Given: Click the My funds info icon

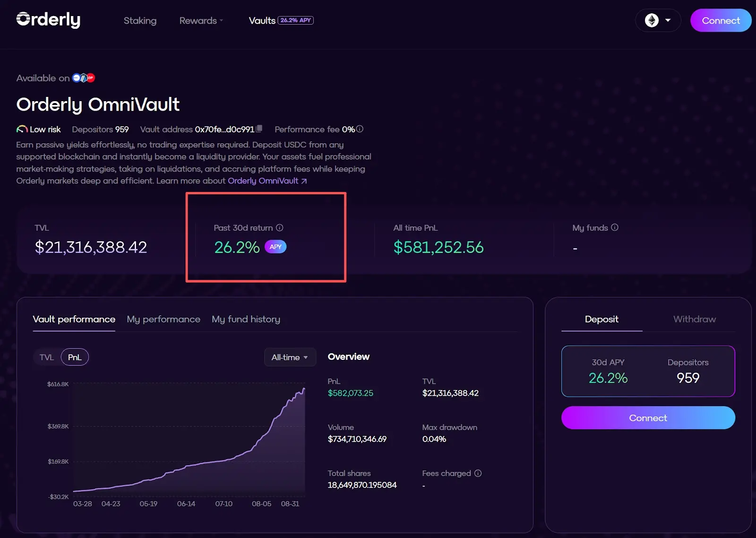Looking at the screenshot, I should [x=614, y=227].
